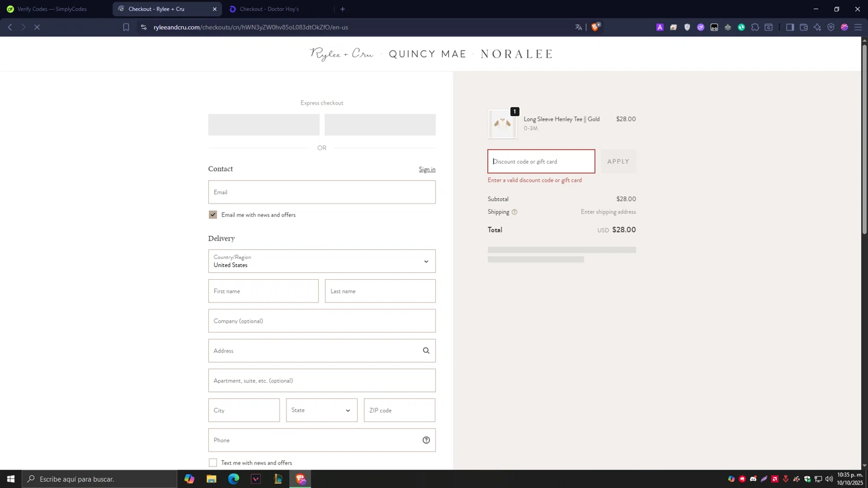Open the site settings icon before URL

tap(144, 27)
